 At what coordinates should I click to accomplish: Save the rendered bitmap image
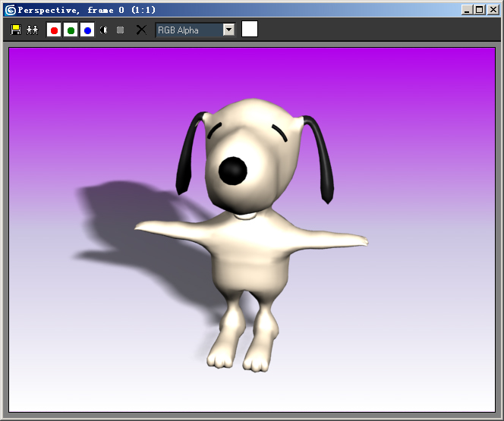[16, 30]
